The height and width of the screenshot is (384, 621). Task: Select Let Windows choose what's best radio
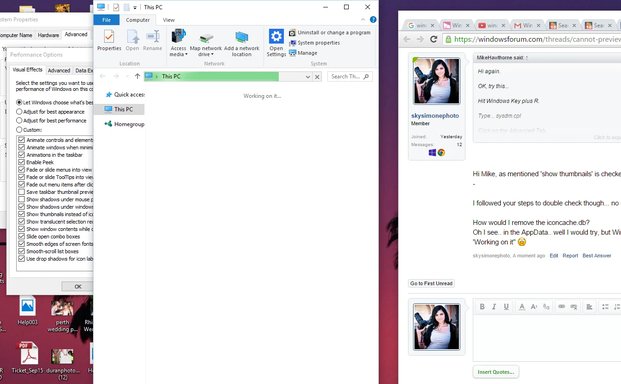pos(19,102)
